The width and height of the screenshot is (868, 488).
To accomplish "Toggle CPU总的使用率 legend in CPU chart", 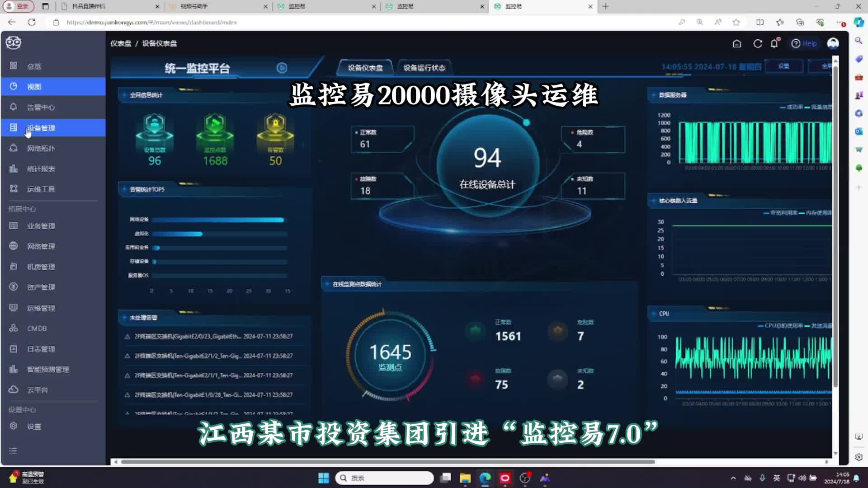I will click(781, 325).
